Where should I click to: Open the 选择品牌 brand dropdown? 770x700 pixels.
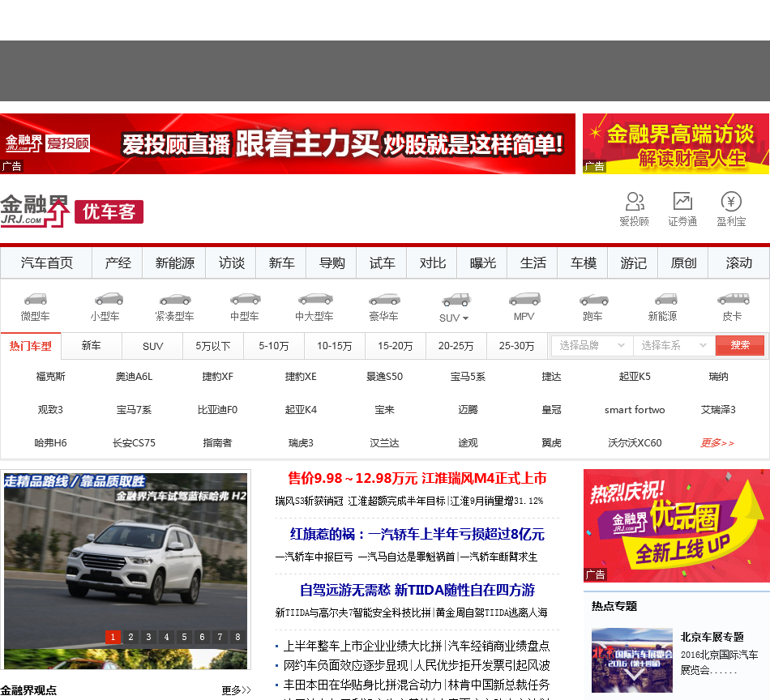592,346
